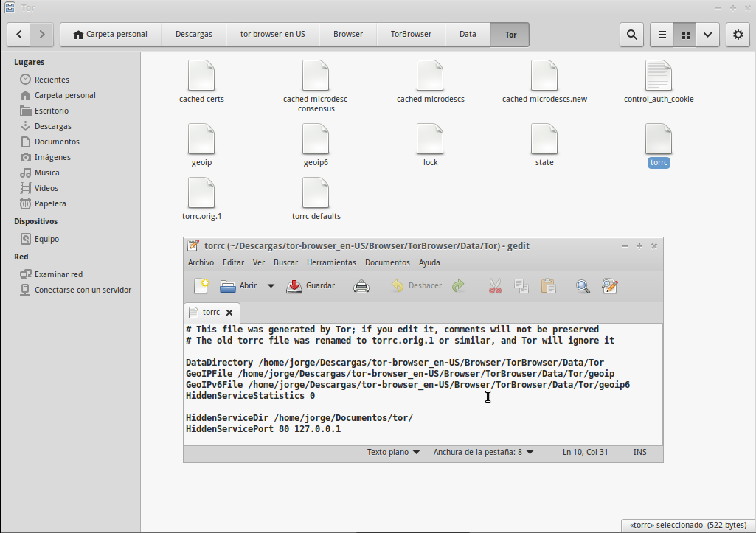Viewport: 756px width, 533px height.
Task: Expand the recent files arrow next to Abrir
Action: 271,286
